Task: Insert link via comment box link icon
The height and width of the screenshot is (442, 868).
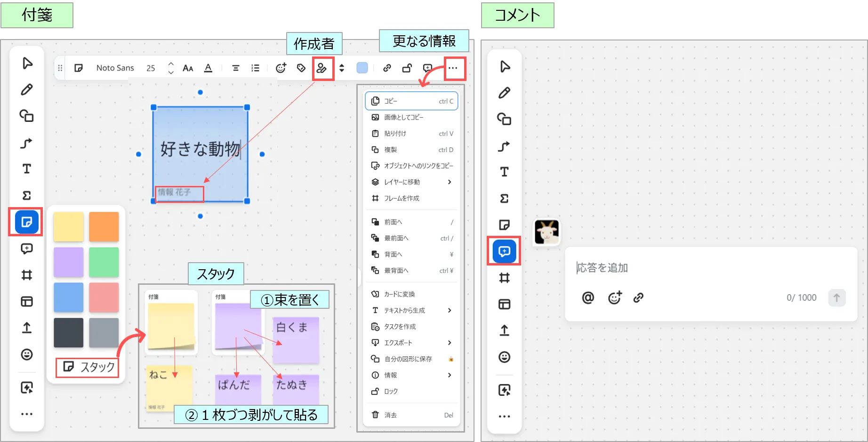Action: point(638,297)
